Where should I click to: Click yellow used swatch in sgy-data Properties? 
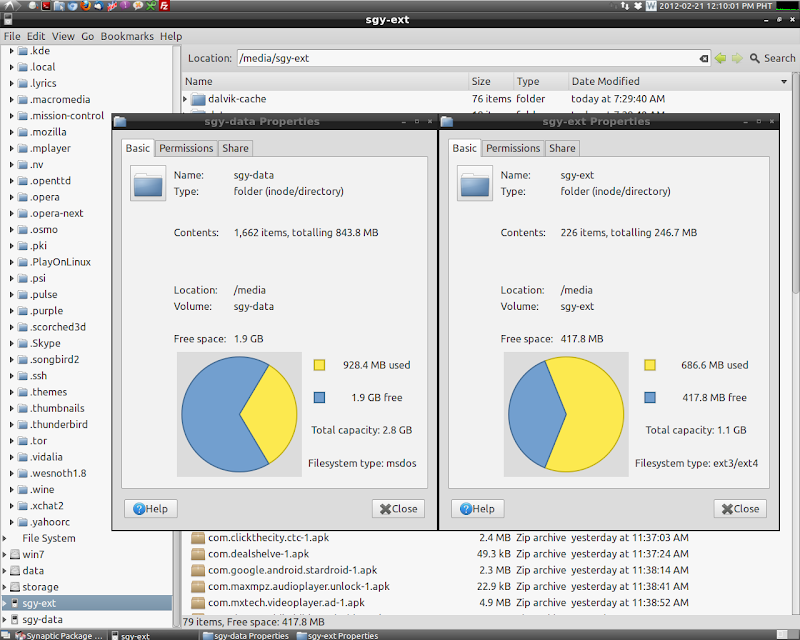(x=319, y=365)
